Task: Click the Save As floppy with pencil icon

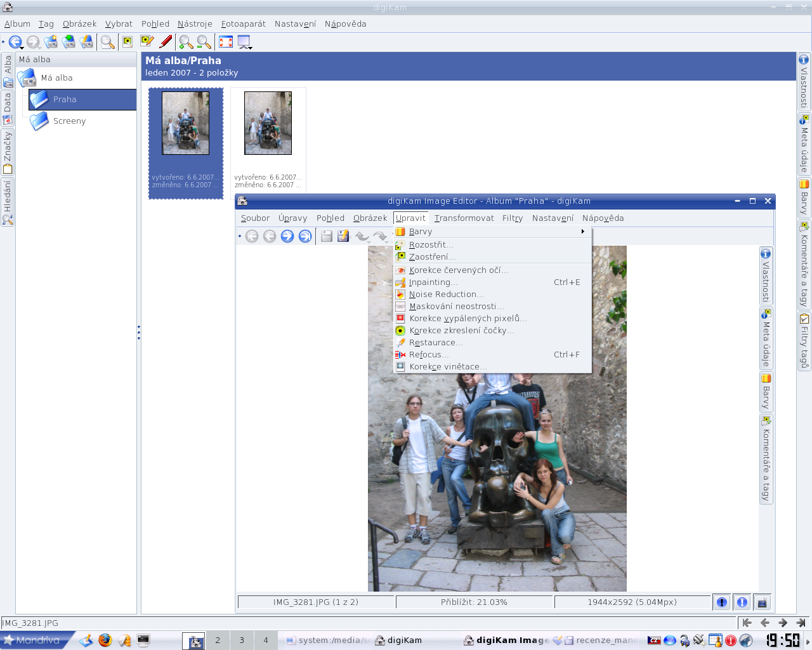Action: click(343, 236)
